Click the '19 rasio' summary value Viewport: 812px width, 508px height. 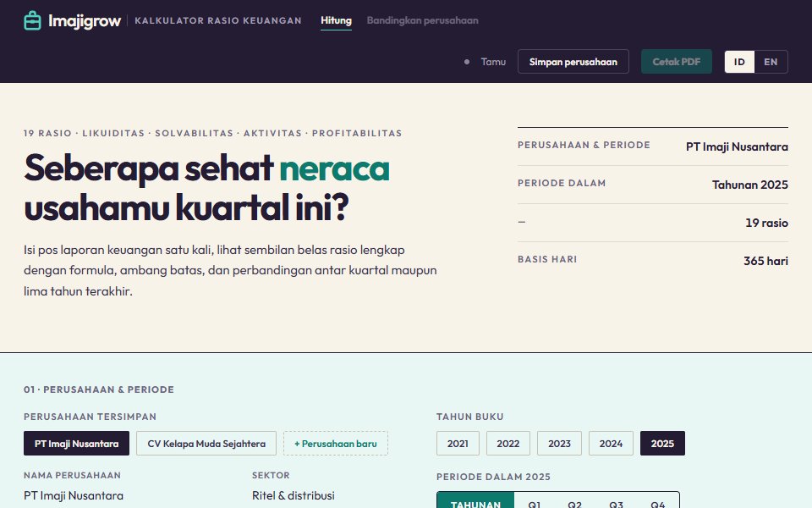(766, 223)
